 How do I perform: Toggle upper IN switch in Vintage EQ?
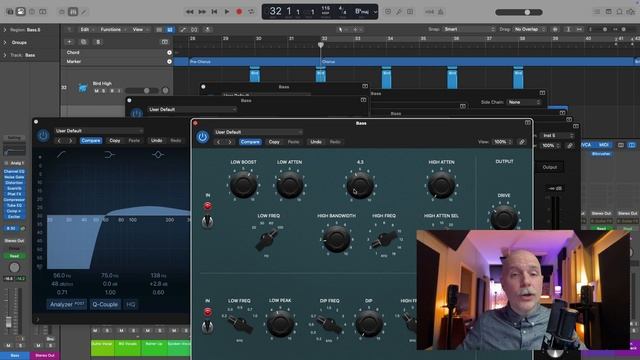207,221
